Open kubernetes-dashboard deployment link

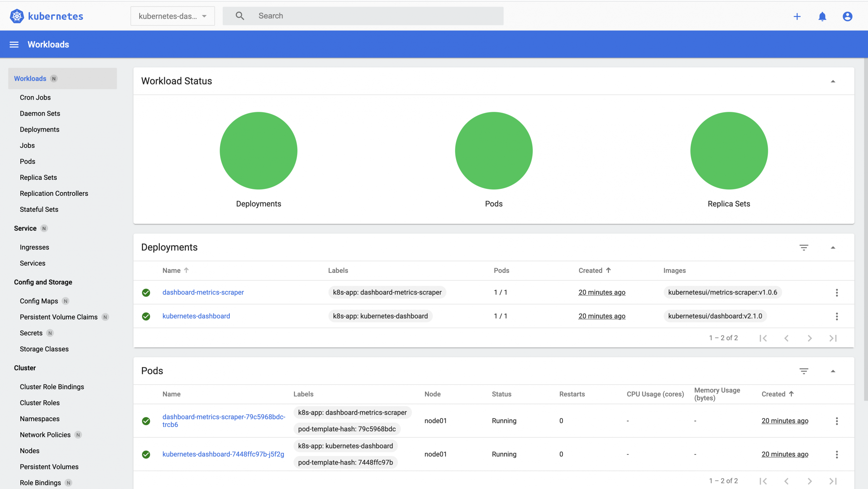click(x=196, y=316)
